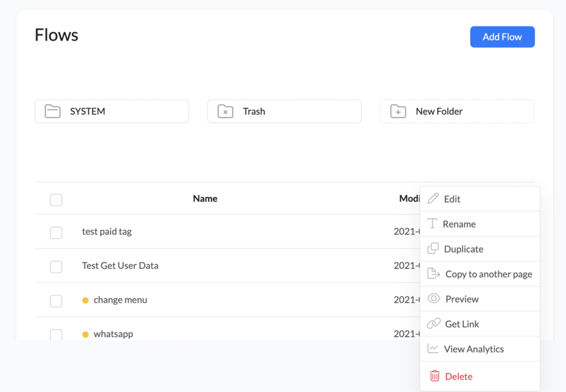Image resolution: width=566 pixels, height=392 pixels.
Task: Open the SYSTEM folder
Action: (x=111, y=111)
